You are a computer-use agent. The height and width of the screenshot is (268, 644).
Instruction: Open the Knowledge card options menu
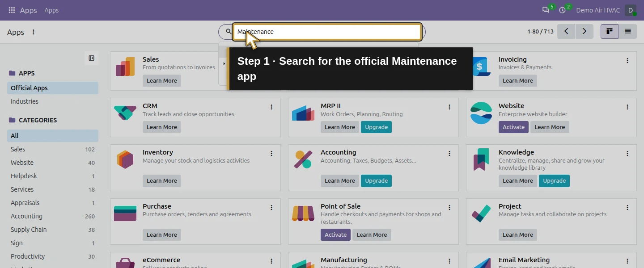[627, 154]
